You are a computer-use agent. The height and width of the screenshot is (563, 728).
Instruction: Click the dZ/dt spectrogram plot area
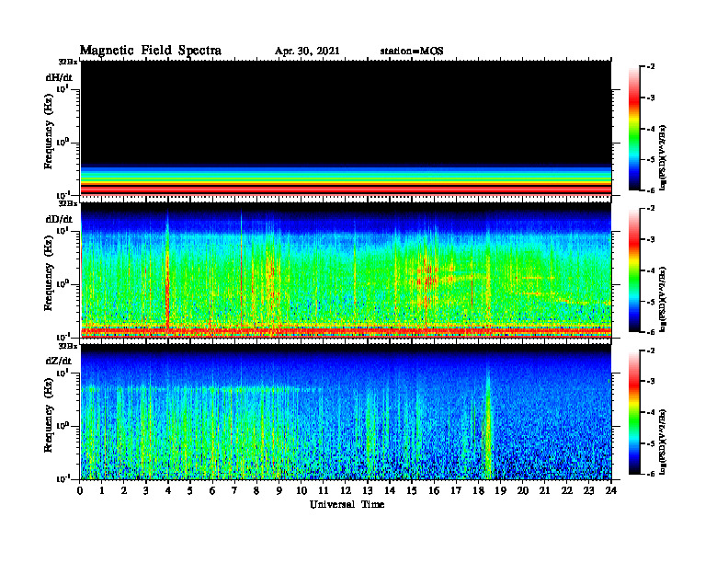pyautogui.click(x=346, y=412)
